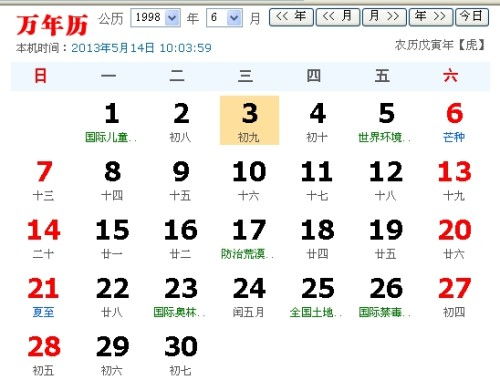500x390 pixels.
Task: Select June 15 廿一 date
Action: (112, 238)
